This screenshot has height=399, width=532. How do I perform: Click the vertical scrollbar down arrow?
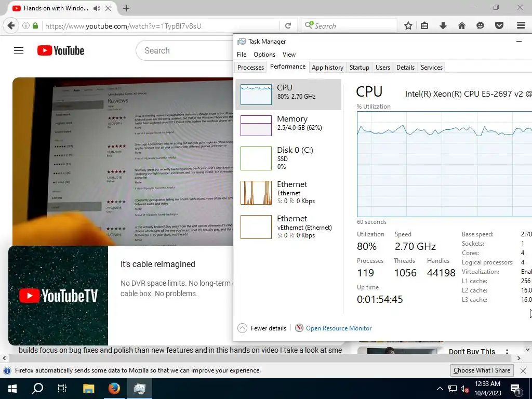528,350
